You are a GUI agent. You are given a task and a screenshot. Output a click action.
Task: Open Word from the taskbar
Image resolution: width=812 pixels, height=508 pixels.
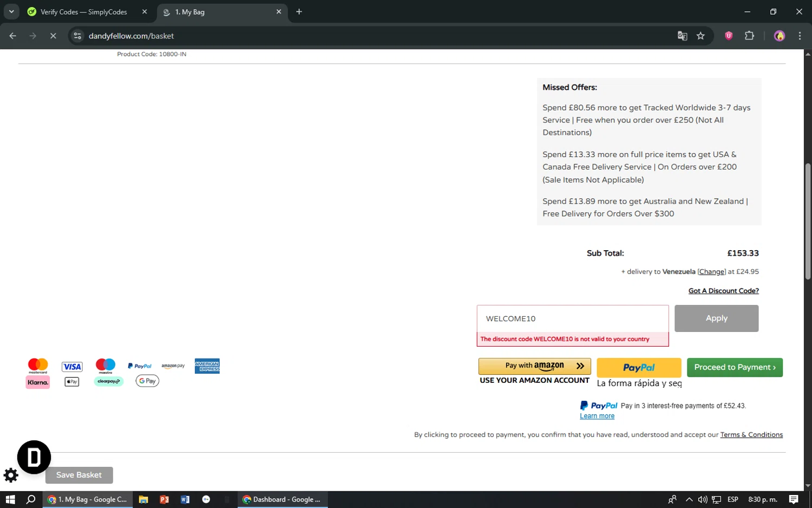pyautogui.click(x=185, y=499)
